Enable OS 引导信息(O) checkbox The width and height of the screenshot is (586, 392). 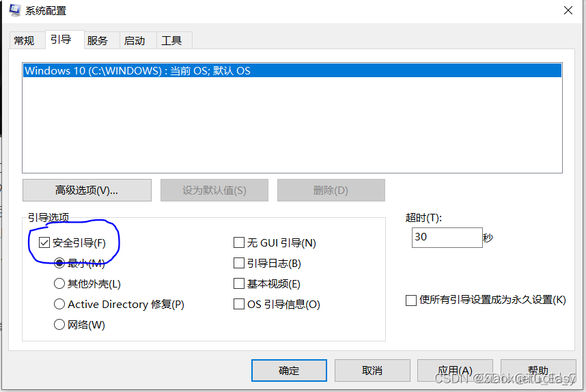point(239,304)
